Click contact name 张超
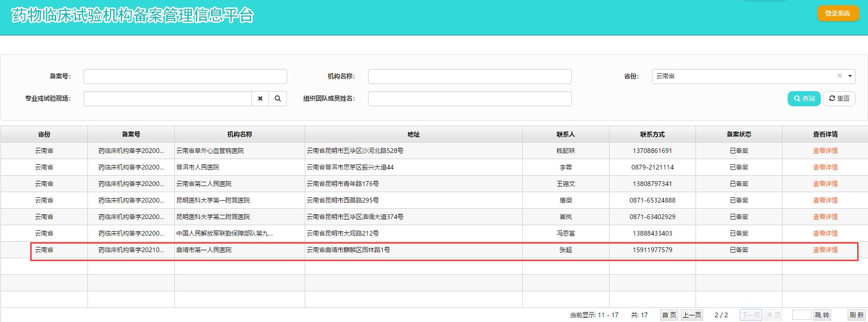868x322 pixels. pyautogui.click(x=566, y=250)
